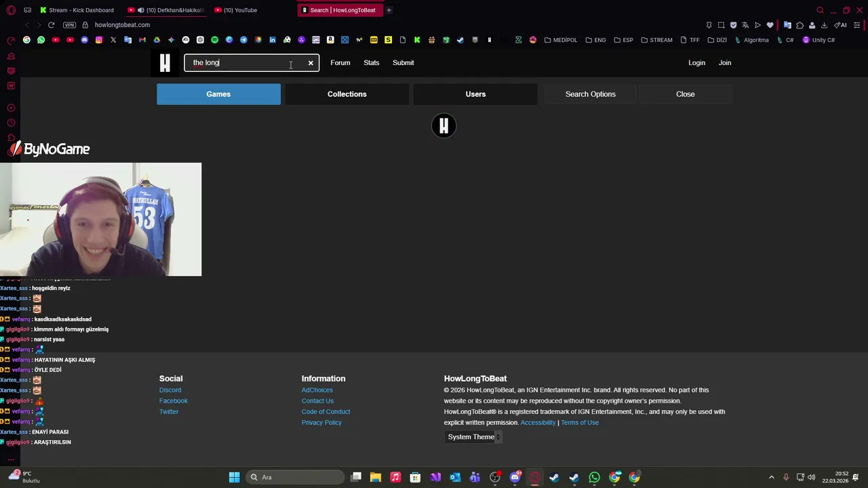
Task: Open the System Theme dropdown
Action: [473, 437]
